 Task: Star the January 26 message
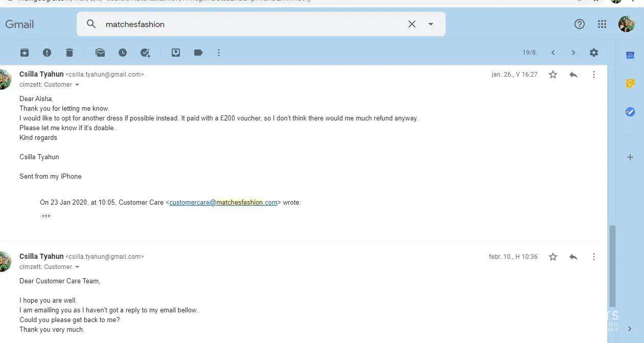553,75
